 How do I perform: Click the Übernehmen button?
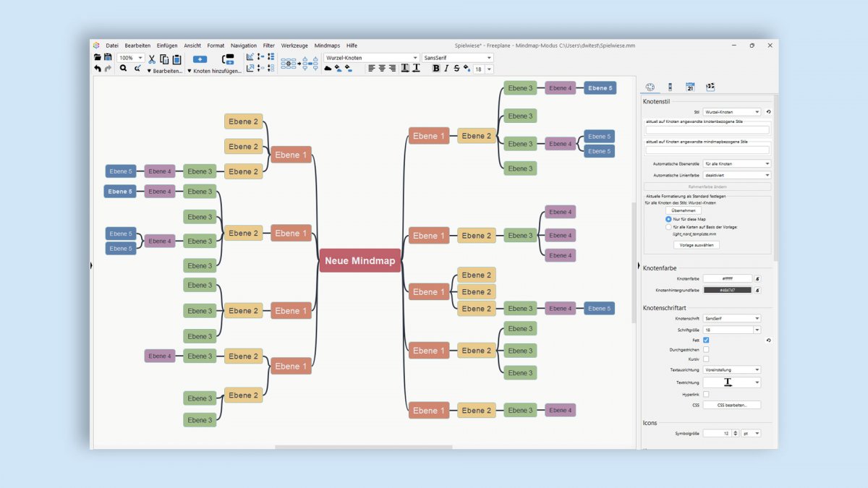684,210
